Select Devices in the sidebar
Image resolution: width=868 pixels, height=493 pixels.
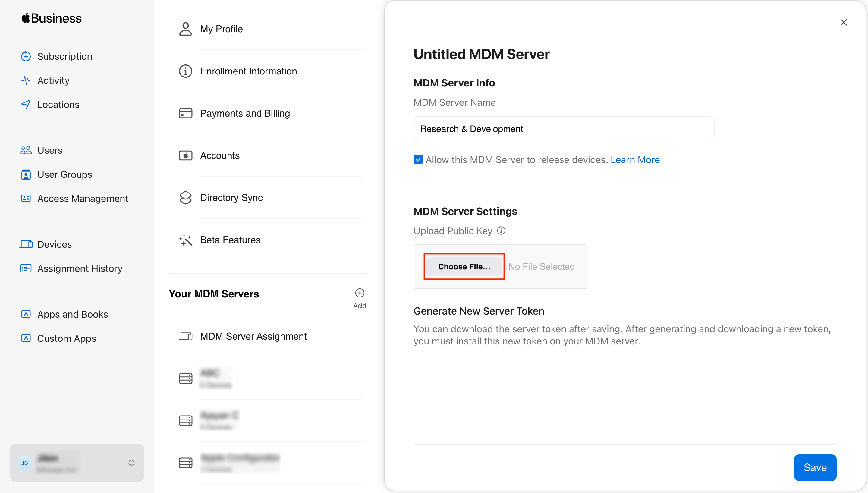pyautogui.click(x=55, y=244)
